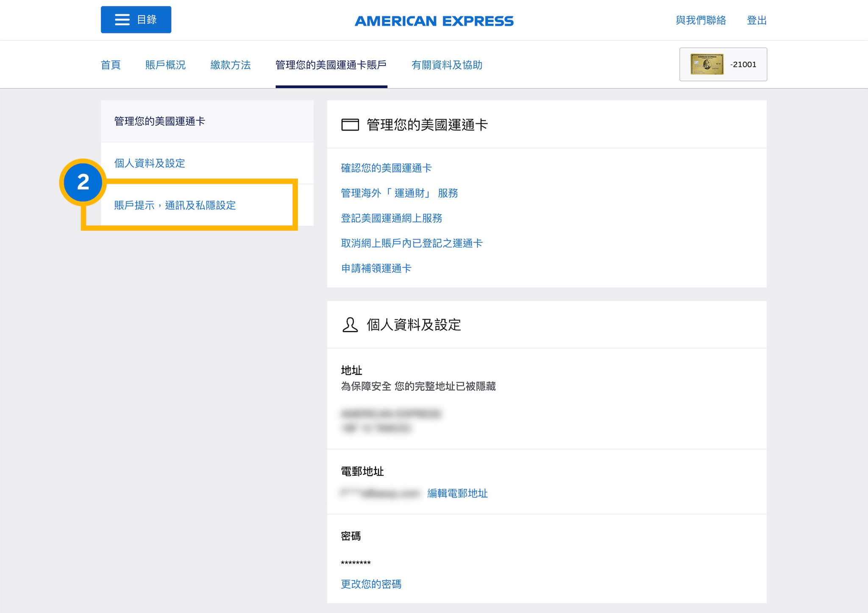This screenshot has height=613, width=868.
Task: Click the American Express logo
Action: pos(434,21)
